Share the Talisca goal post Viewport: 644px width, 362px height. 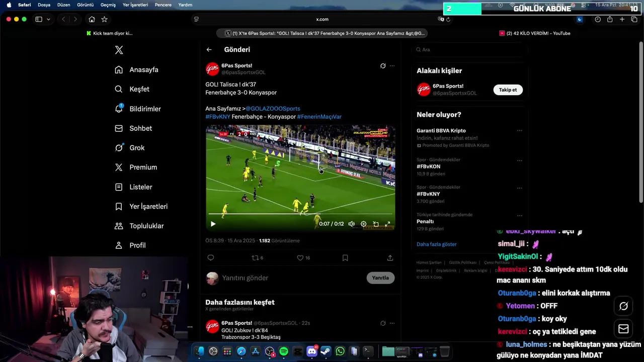(x=390, y=257)
